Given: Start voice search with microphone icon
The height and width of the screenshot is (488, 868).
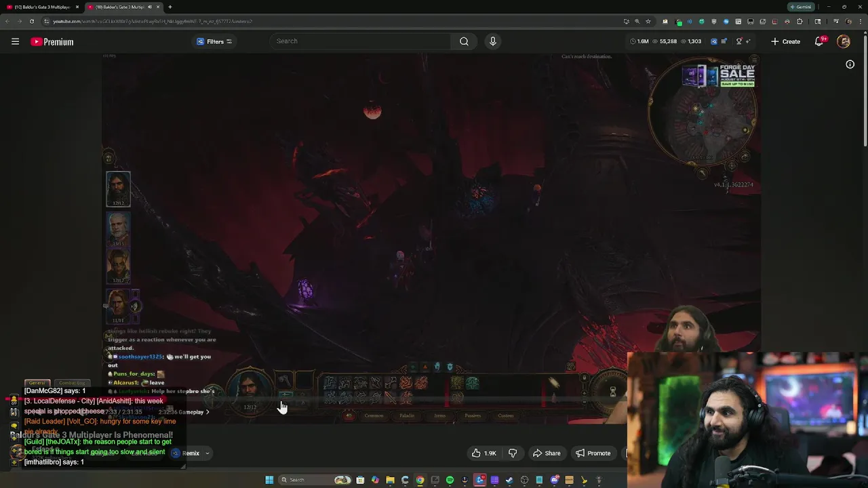Looking at the screenshot, I should point(493,41).
